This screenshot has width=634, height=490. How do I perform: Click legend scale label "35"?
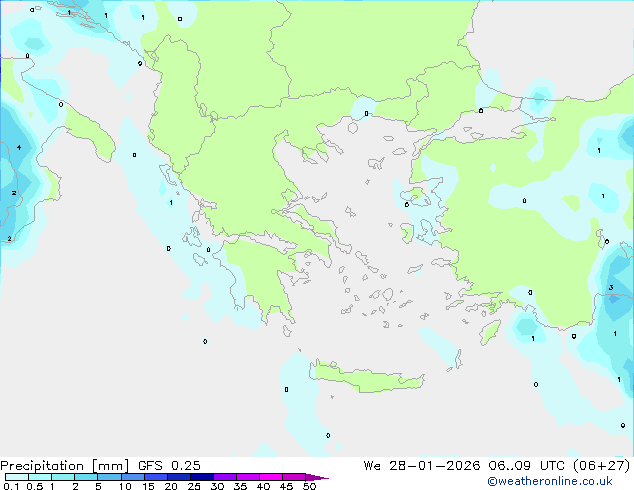(240, 486)
